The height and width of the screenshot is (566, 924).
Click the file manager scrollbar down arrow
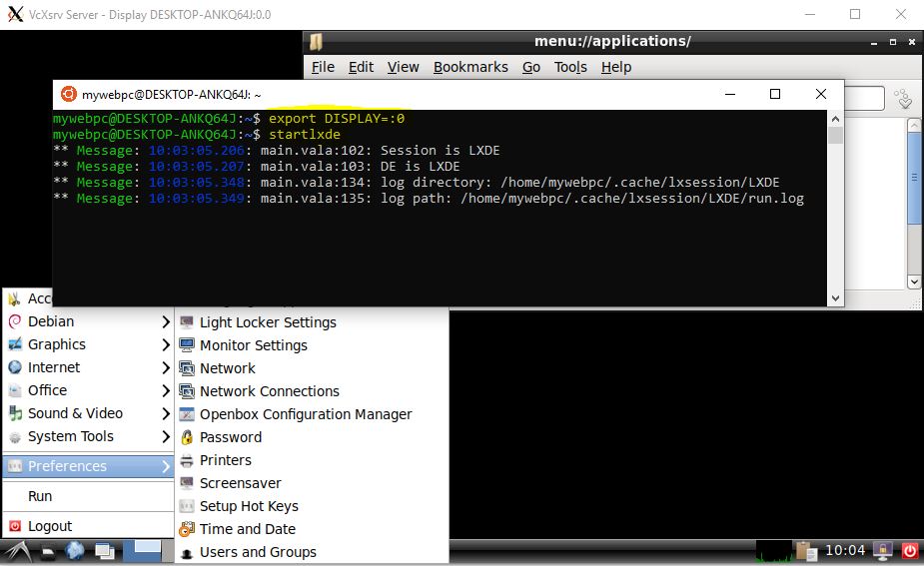click(914, 282)
